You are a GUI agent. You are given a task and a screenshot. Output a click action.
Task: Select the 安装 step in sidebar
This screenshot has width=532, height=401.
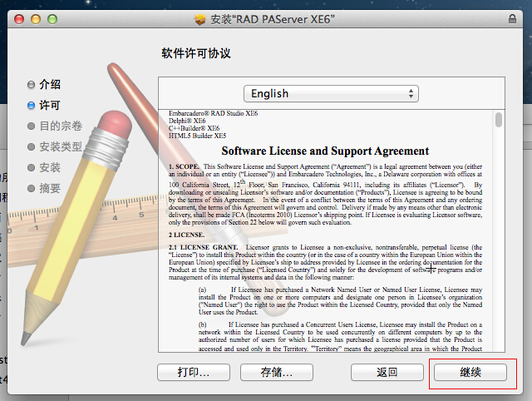click(44, 167)
